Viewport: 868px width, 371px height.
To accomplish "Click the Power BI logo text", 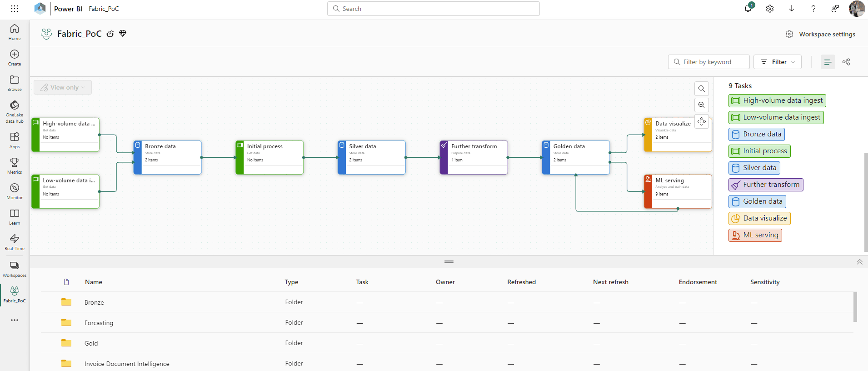I will coord(68,9).
